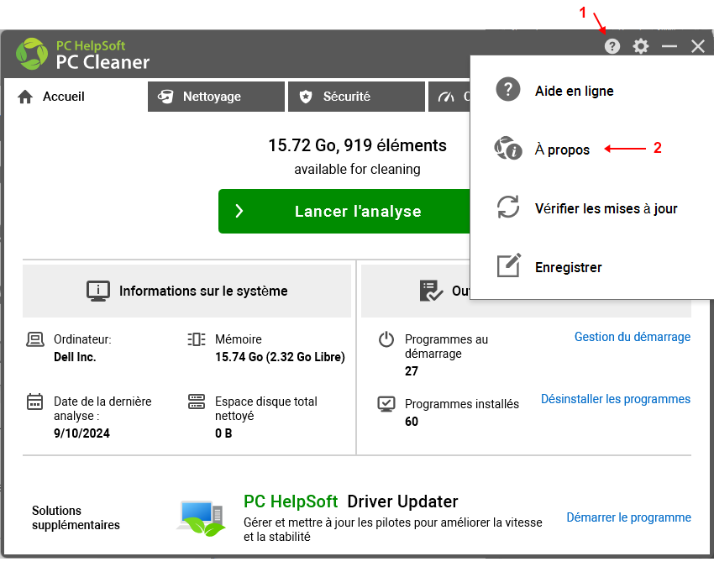
Task: Open the Nettoyage tab
Action: [216, 97]
